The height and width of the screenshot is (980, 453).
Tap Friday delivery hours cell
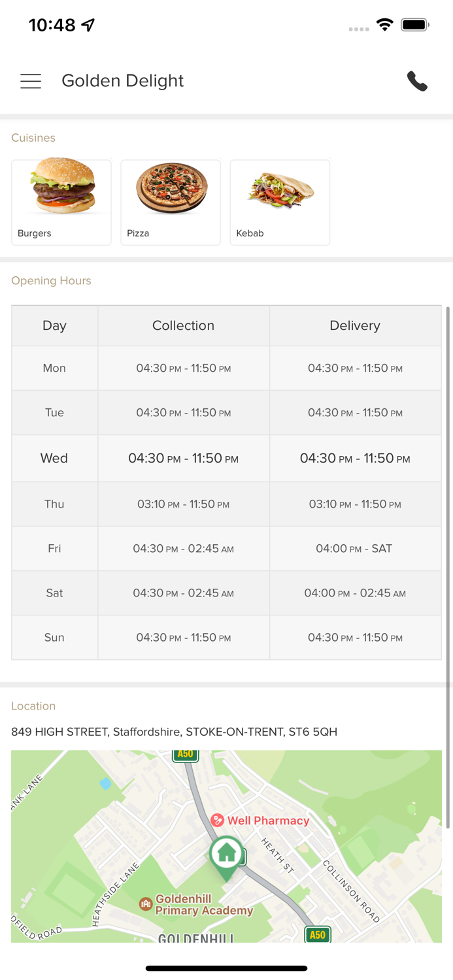click(x=355, y=549)
